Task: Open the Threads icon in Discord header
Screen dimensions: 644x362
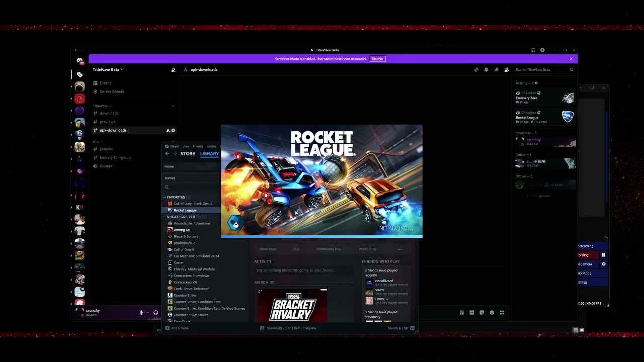Action: (476, 70)
